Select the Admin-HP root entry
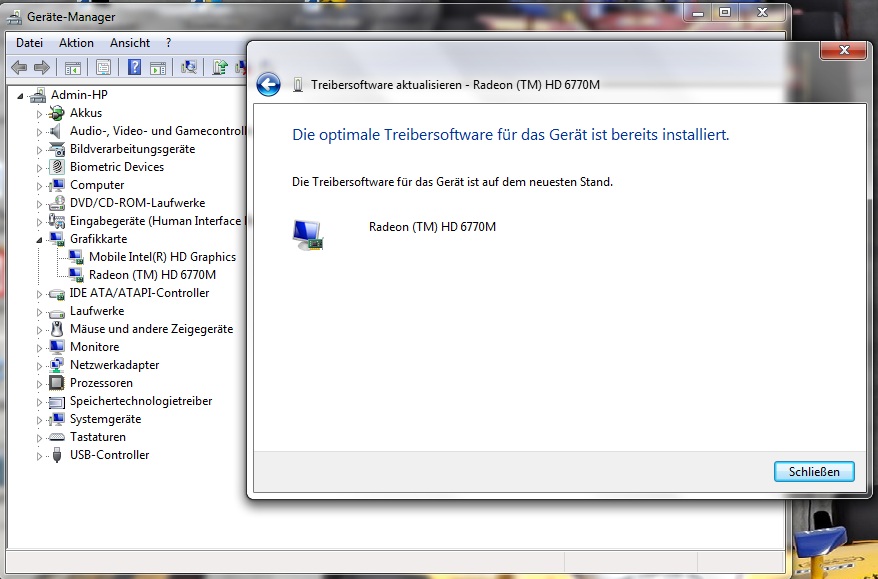Screen dimensions: 878x579 (x=79, y=95)
